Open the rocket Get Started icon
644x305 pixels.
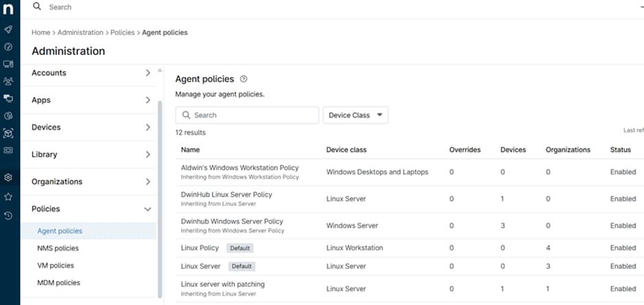click(x=8, y=30)
